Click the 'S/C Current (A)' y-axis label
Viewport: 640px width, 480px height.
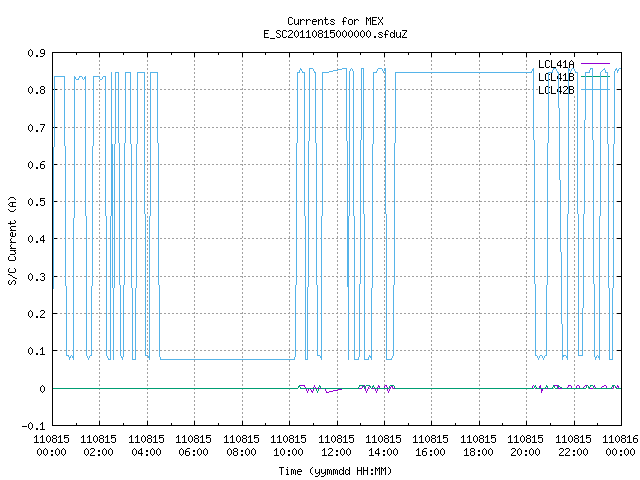click(12, 240)
